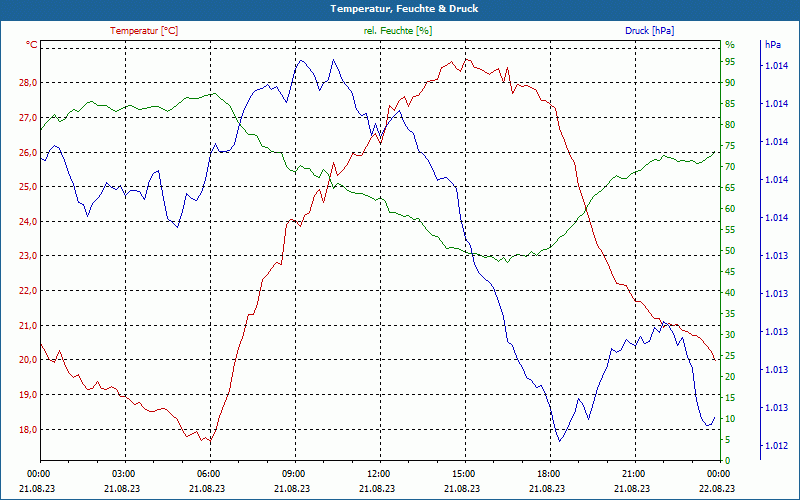The image size is (800, 500).
Task: Pick the '28,0' temperature axis tick
Action: [x=28, y=83]
